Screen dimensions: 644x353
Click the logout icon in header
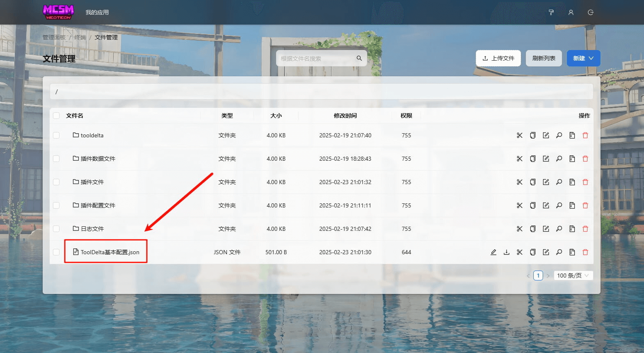(591, 12)
